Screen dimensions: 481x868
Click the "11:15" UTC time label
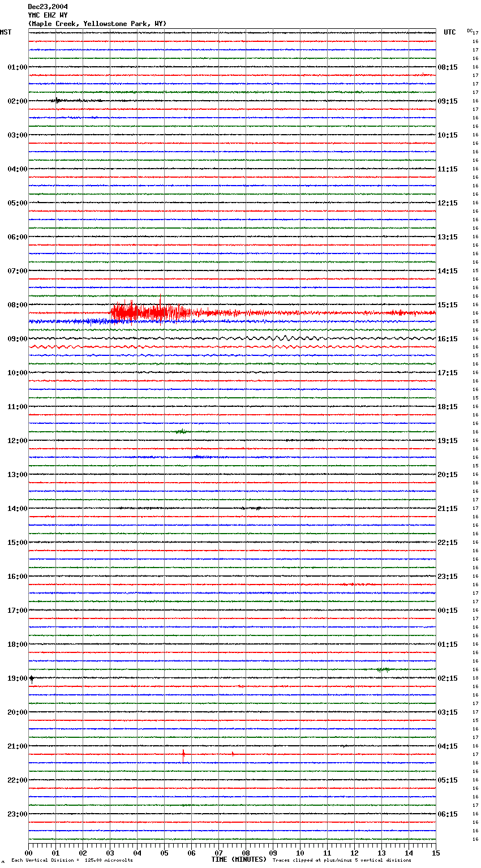point(448,169)
